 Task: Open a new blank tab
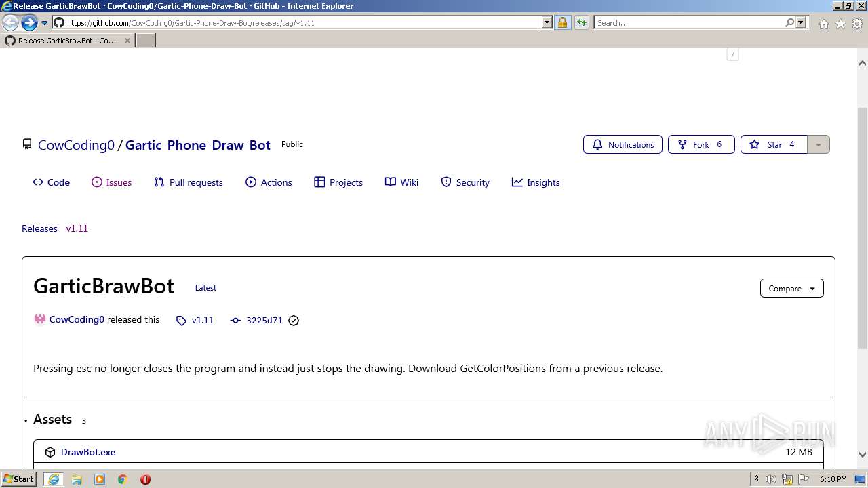(145, 40)
